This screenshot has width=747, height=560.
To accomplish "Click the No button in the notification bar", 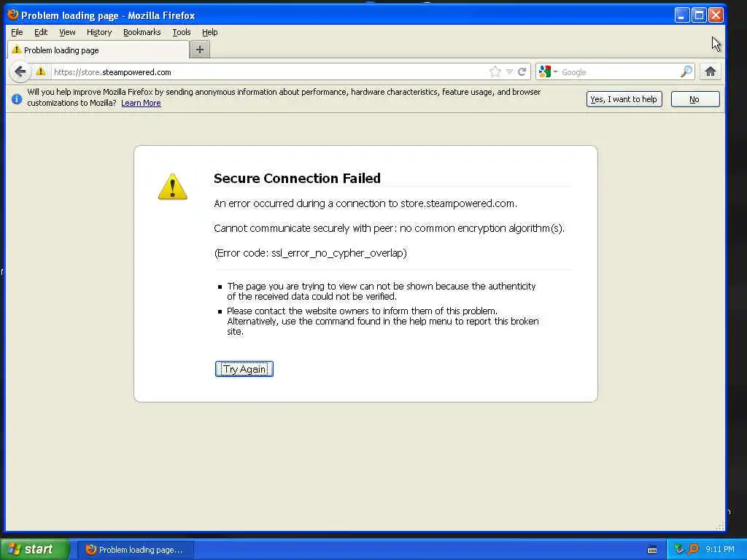I will coord(694,99).
